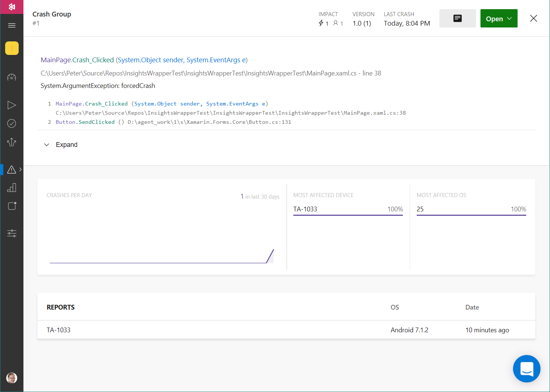
Task: Expand the Diagnostics submenu chevron in sidebar
Action: [21, 170]
